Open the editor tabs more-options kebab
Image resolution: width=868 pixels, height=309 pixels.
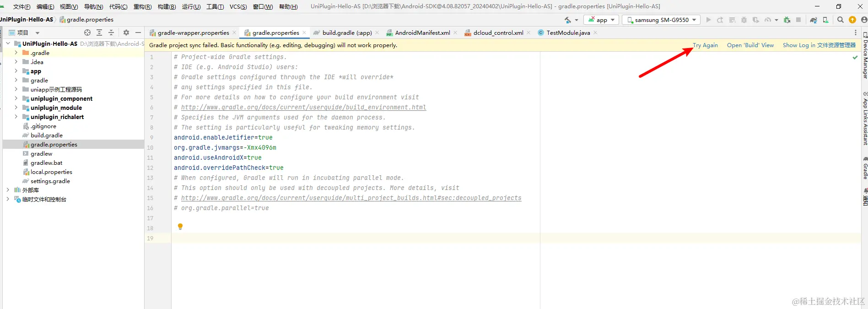[856, 33]
